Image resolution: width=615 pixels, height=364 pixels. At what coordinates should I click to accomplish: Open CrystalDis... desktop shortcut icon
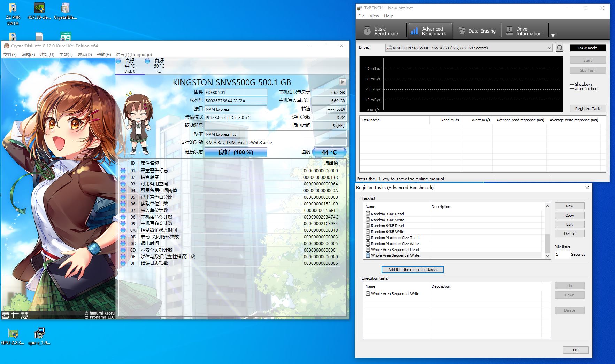[x=66, y=11]
